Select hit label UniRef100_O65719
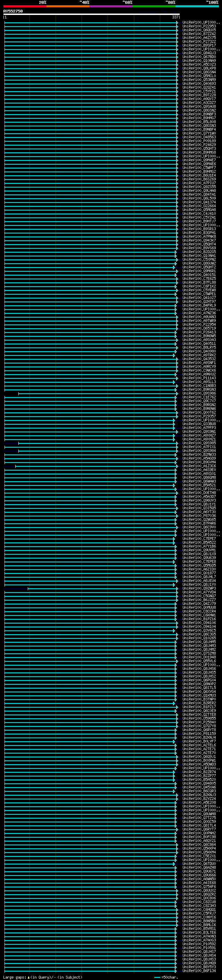This screenshot has width=222, height=980. click(199, 328)
